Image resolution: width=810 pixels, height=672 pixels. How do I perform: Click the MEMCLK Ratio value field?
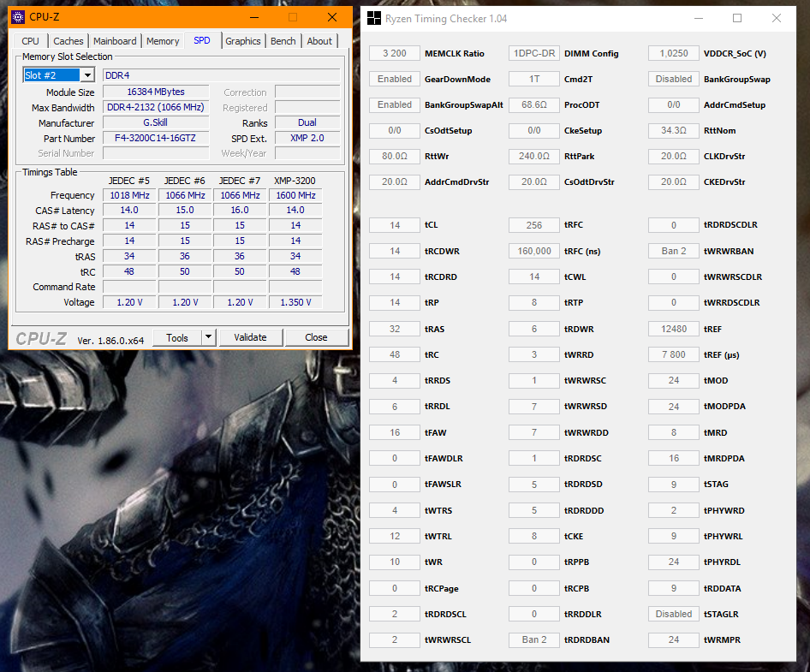click(x=394, y=53)
